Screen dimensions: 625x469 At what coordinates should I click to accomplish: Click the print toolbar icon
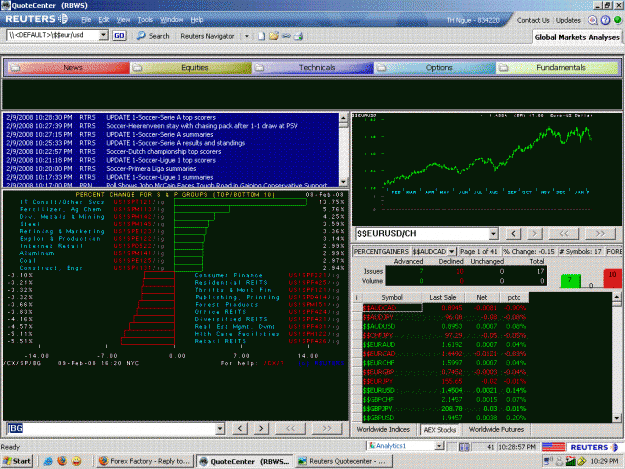pos(299,36)
